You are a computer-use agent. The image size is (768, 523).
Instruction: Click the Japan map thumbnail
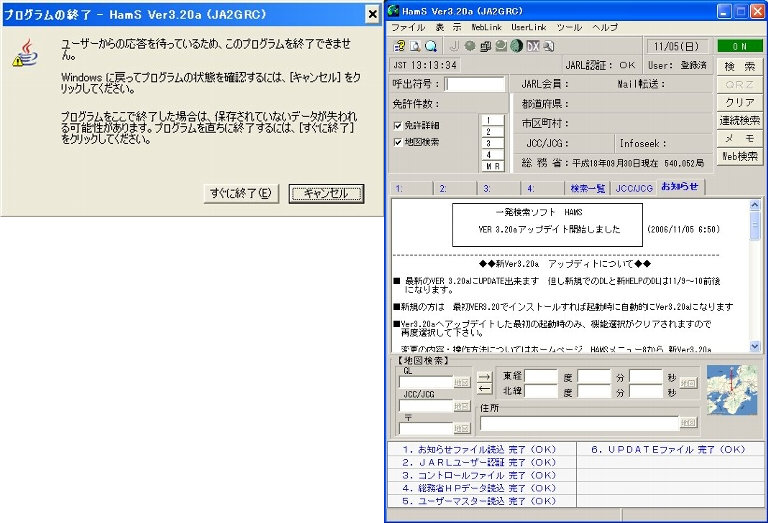pyautogui.click(x=732, y=390)
